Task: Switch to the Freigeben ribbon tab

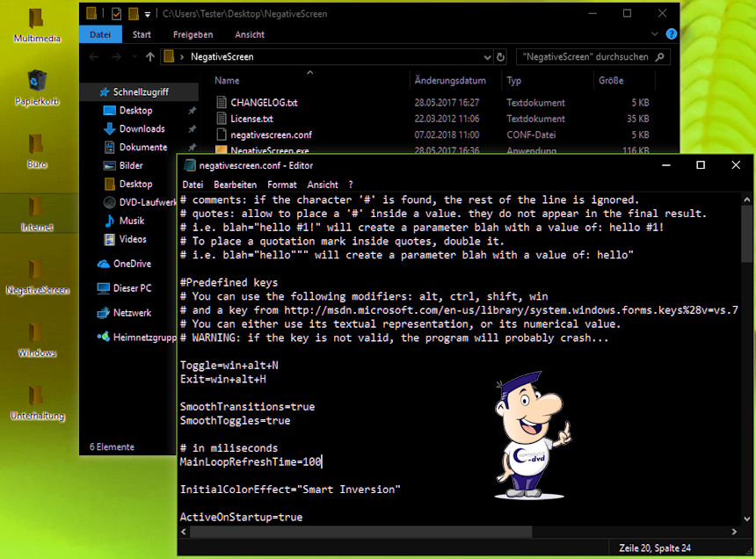Action: 193,34
